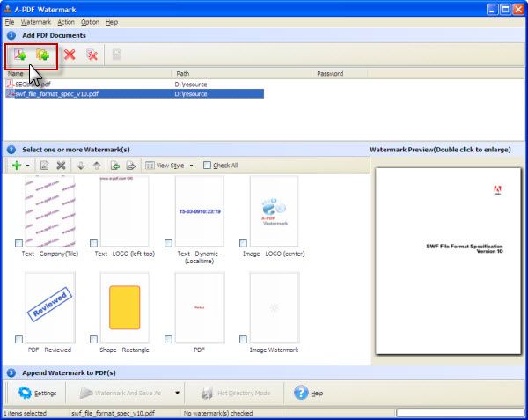The height and width of the screenshot is (420, 528).
Task: Sort by the Path column header
Action: (242, 73)
